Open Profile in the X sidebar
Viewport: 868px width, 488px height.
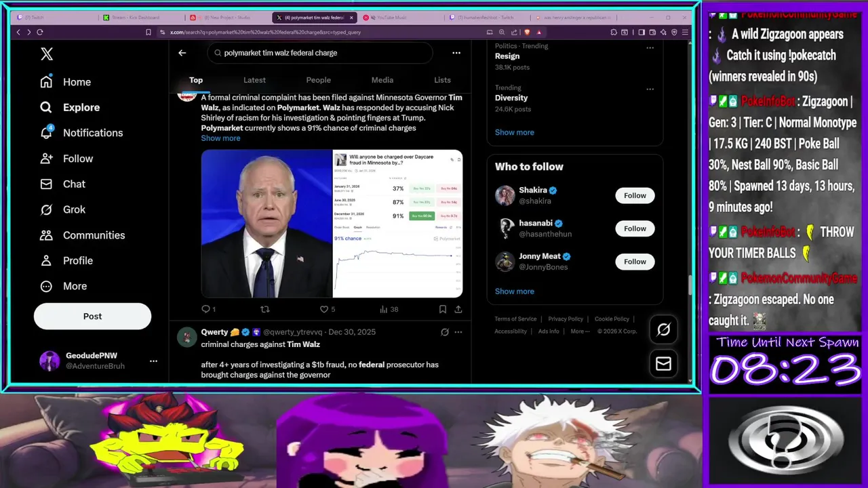coord(66,260)
